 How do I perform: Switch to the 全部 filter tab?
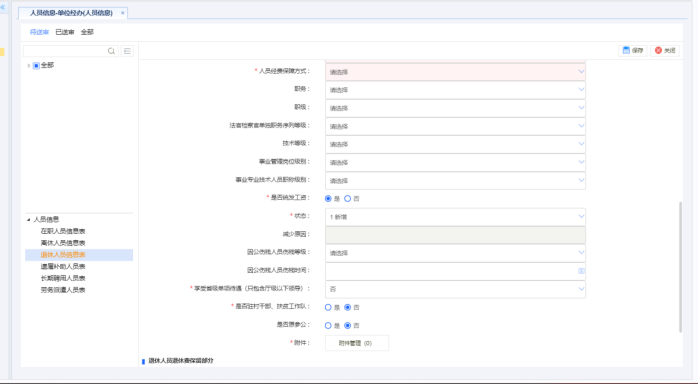pos(87,32)
